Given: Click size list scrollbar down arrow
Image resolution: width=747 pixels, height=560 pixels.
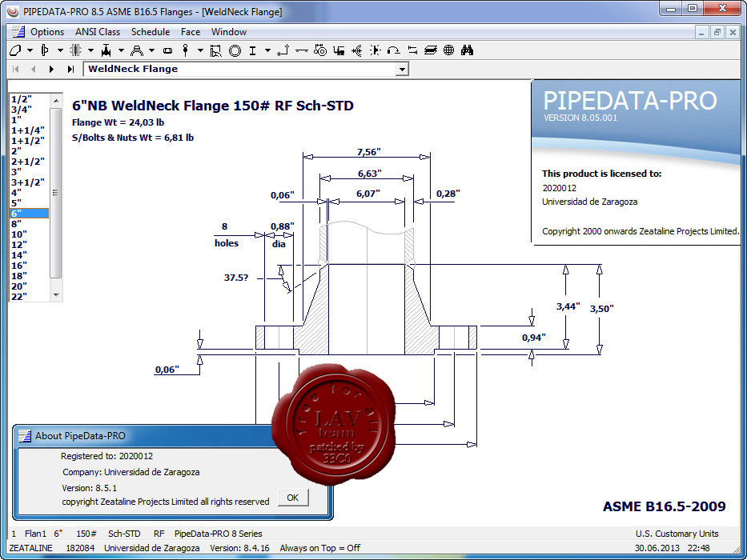Looking at the screenshot, I should 56,294.
